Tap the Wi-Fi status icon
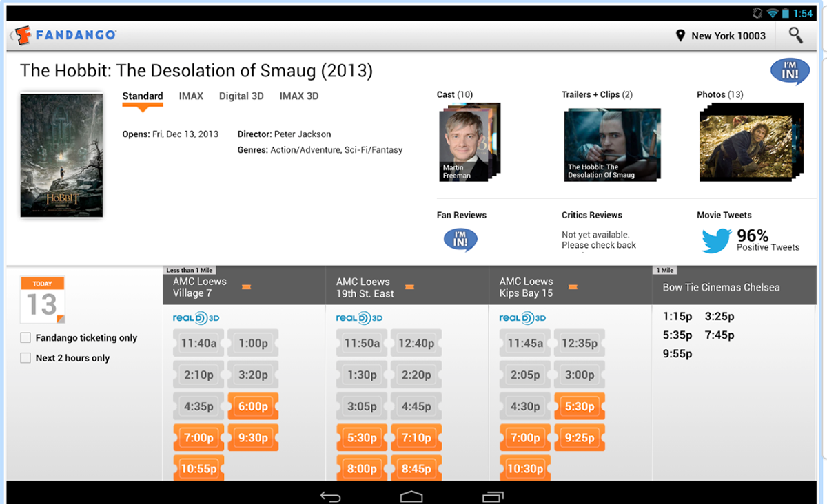 click(771, 13)
